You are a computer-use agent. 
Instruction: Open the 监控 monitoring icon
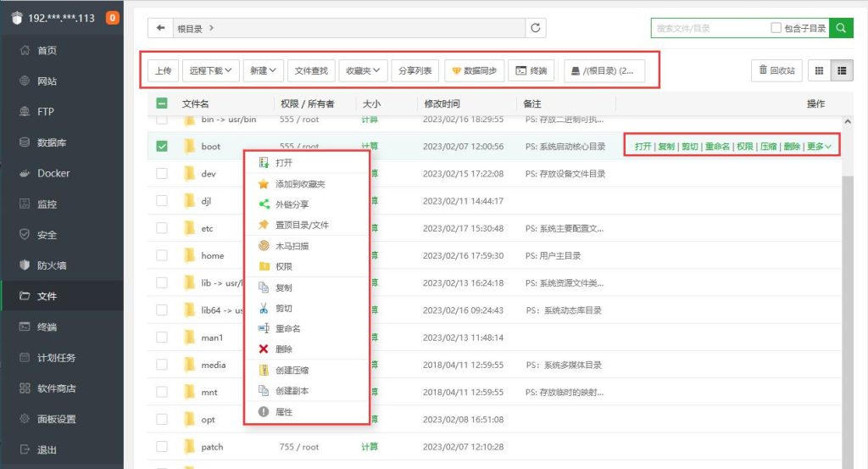pyautogui.click(x=25, y=204)
